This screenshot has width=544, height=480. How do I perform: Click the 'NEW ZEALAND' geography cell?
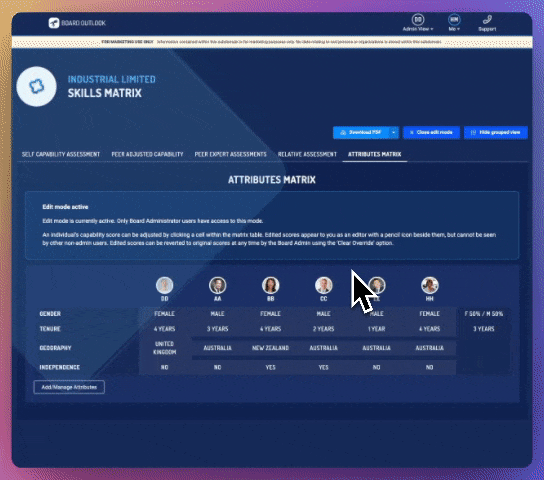click(271, 348)
